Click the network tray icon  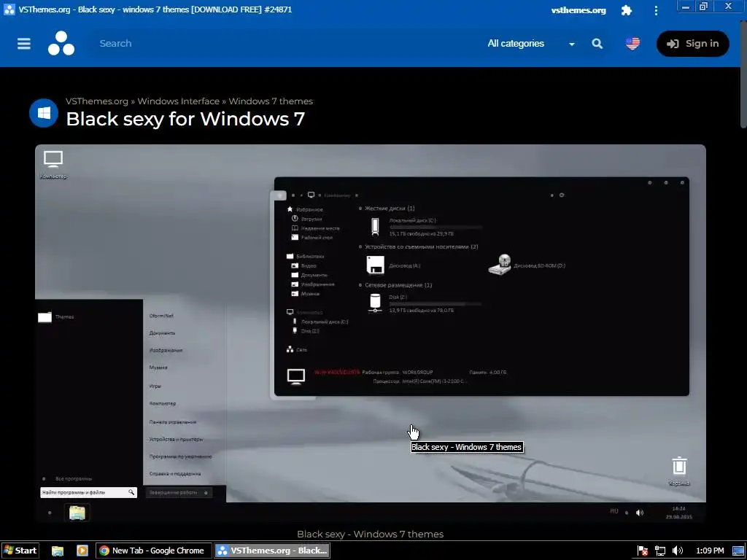click(659, 551)
